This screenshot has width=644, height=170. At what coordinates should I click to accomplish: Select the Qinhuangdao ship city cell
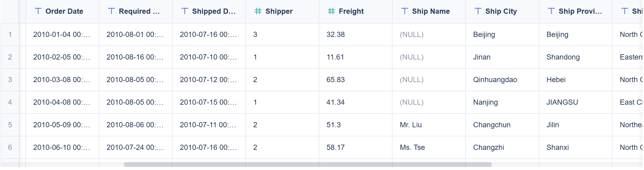pyautogui.click(x=495, y=80)
